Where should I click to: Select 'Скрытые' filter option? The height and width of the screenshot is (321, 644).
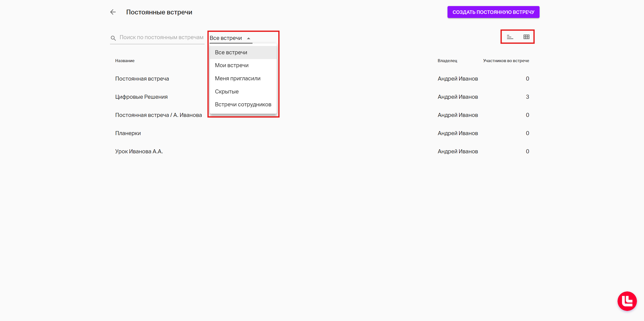(227, 92)
